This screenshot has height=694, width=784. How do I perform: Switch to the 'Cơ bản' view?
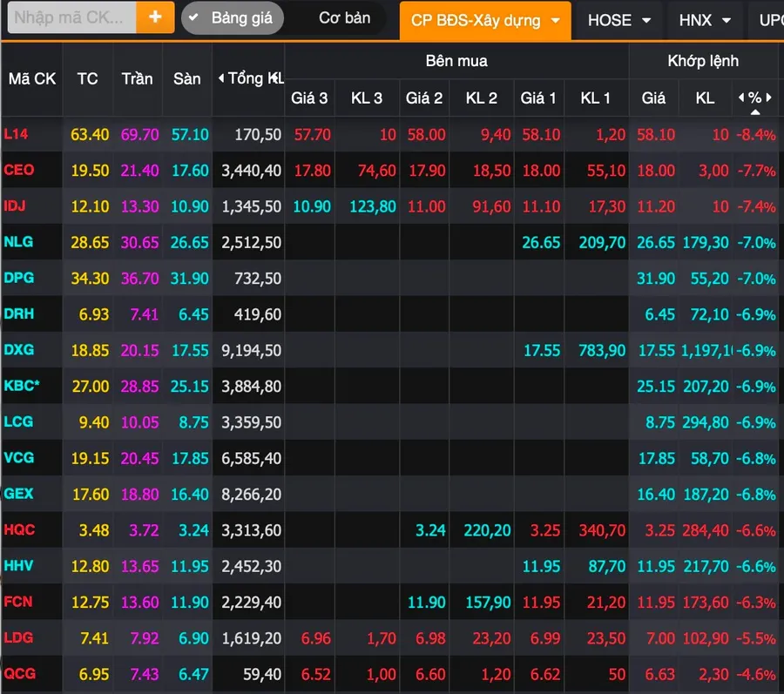click(344, 17)
